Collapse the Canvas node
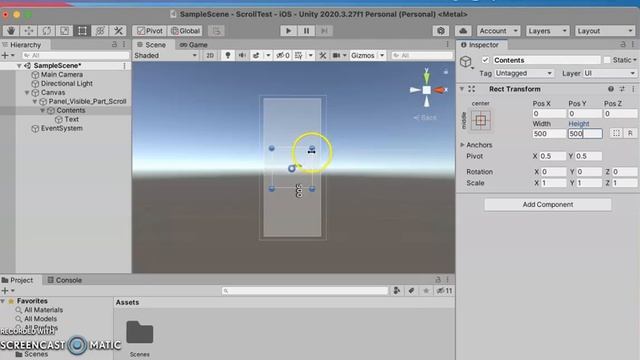Image resolution: width=640 pixels, height=360 pixels. (27, 93)
